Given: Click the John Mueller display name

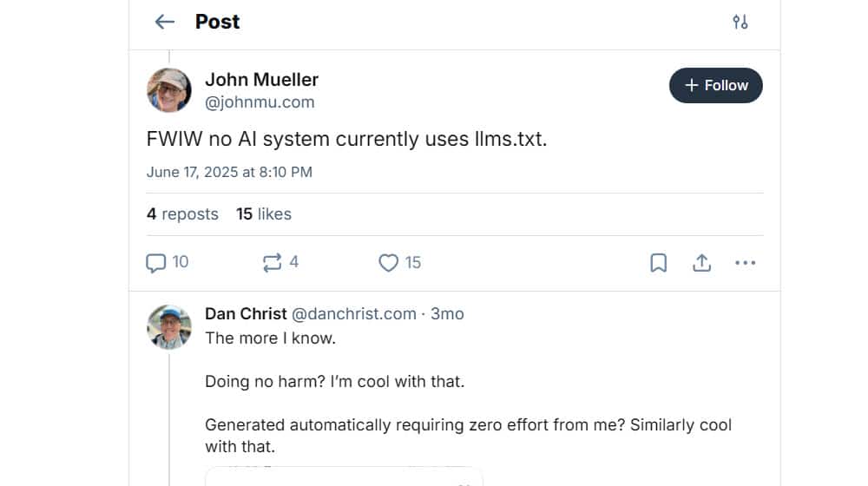Looking at the screenshot, I should (261, 80).
